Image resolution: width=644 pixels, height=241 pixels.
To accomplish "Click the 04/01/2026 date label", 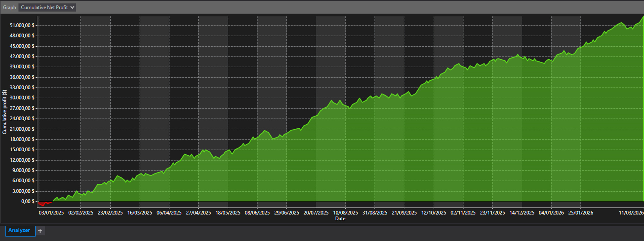I will [x=551, y=213].
